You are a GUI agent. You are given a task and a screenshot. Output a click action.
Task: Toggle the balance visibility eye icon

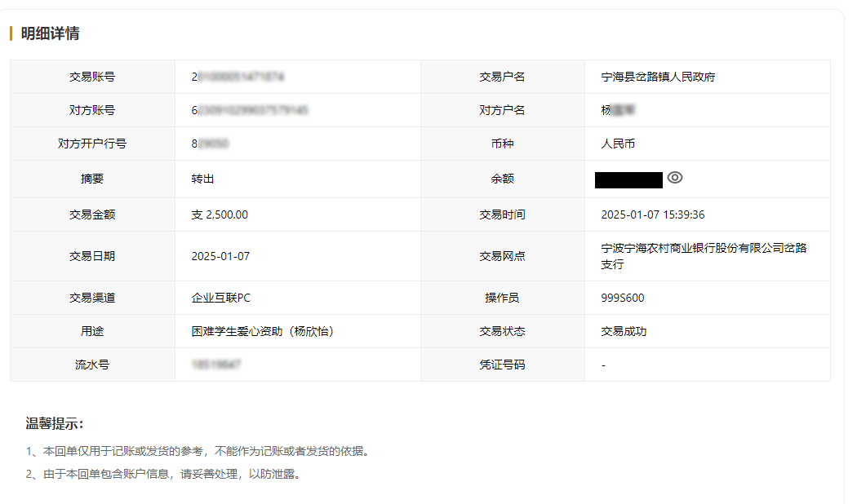coord(675,178)
